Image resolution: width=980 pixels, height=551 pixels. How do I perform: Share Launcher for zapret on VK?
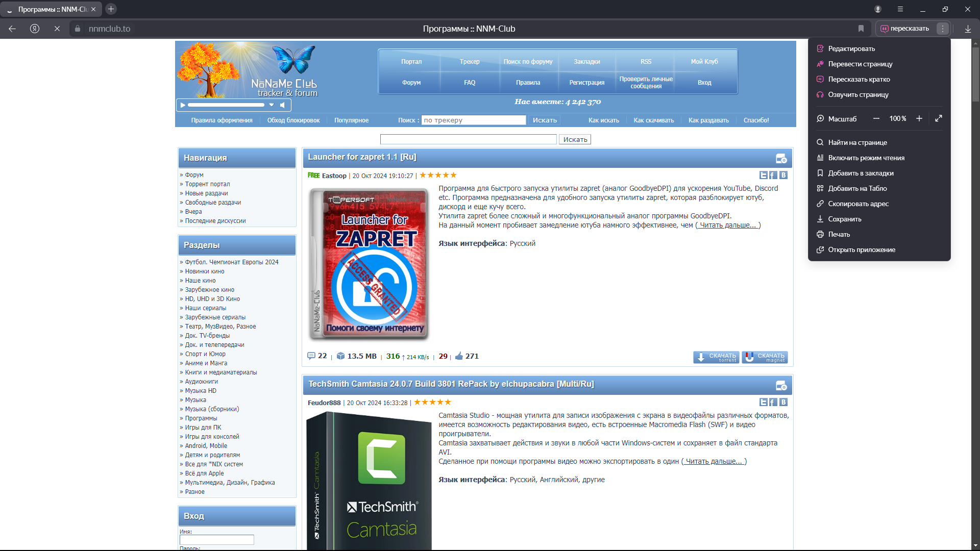pos(783,175)
